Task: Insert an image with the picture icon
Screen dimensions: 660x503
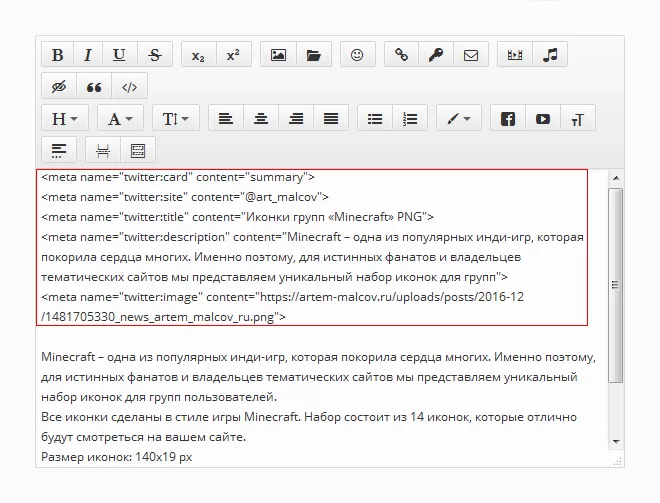Action: pos(278,55)
